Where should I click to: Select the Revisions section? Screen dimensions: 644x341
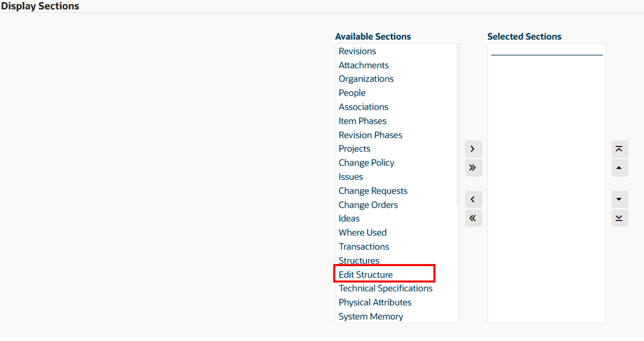click(x=357, y=51)
